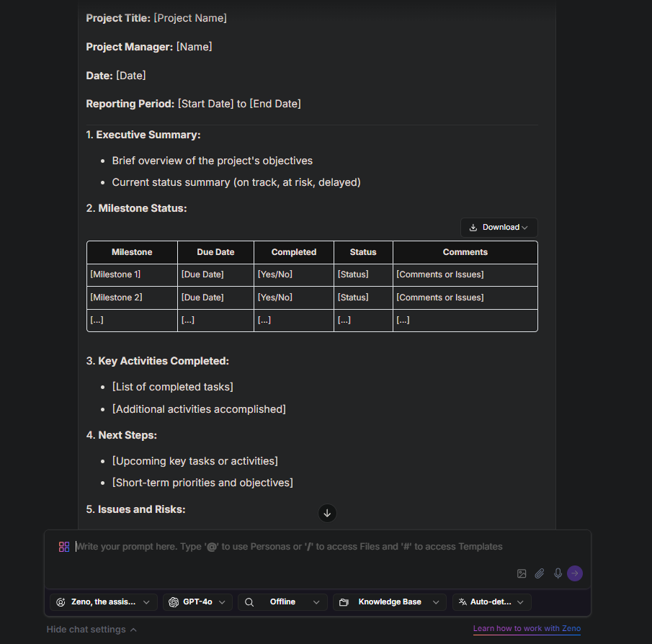Image resolution: width=652 pixels, height=644 pixels.
Task: Collapse with Hide chat settings
Action: point(91,630)
